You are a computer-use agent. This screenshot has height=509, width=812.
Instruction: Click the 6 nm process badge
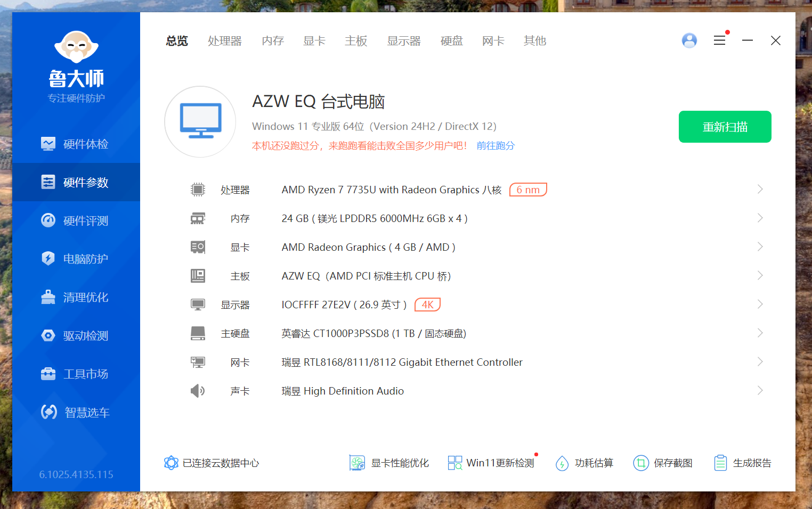point(528,190)
